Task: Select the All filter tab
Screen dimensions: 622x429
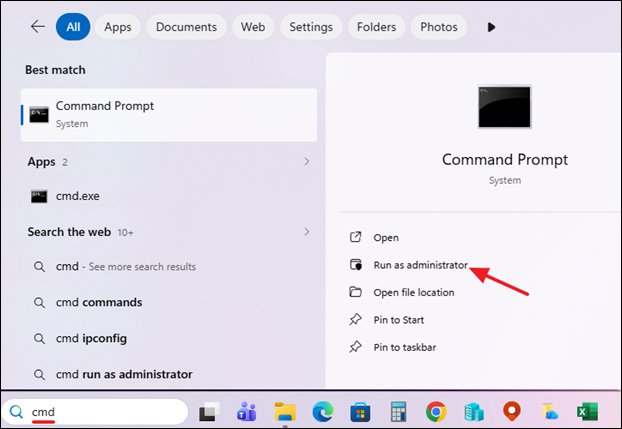Action: (73, 27)
